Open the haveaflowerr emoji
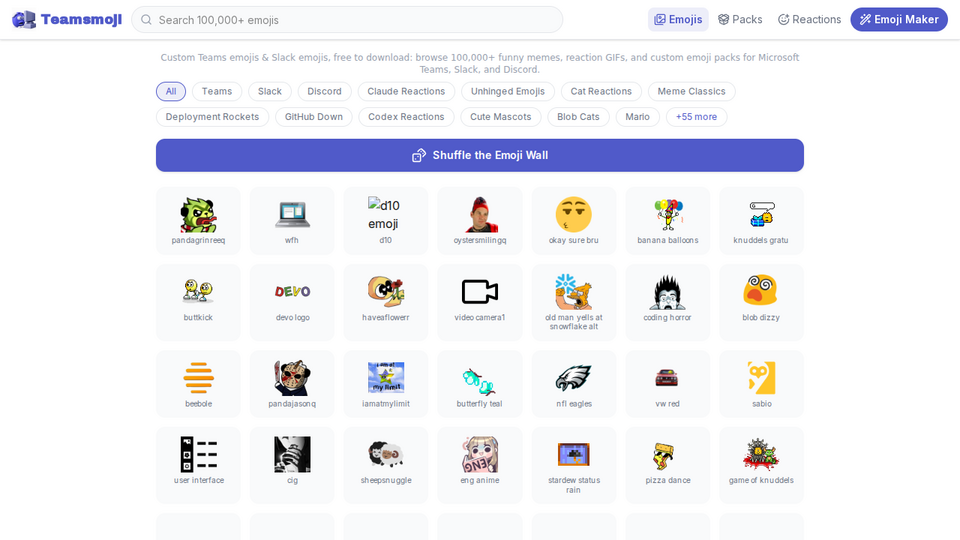 (386, 302)
